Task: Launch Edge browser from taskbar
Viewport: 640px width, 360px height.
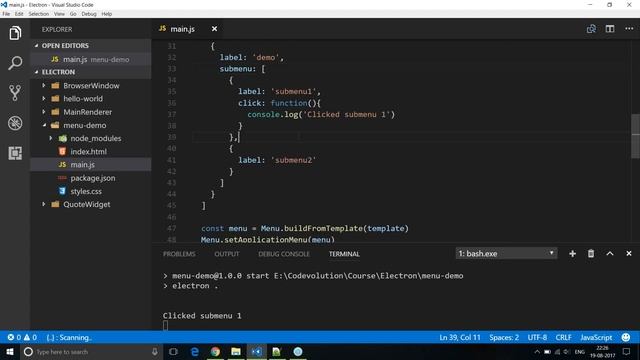Action: pyautogui.click(x=195, y=351)
